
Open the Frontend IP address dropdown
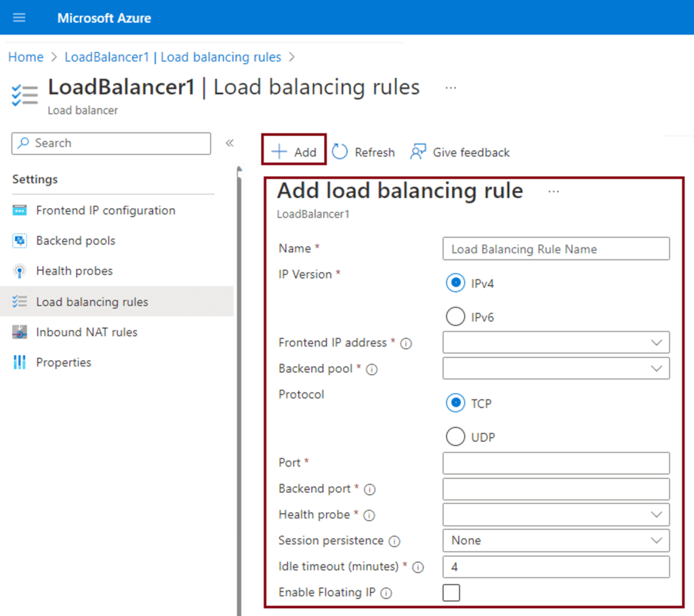click(x=556, y=342)
